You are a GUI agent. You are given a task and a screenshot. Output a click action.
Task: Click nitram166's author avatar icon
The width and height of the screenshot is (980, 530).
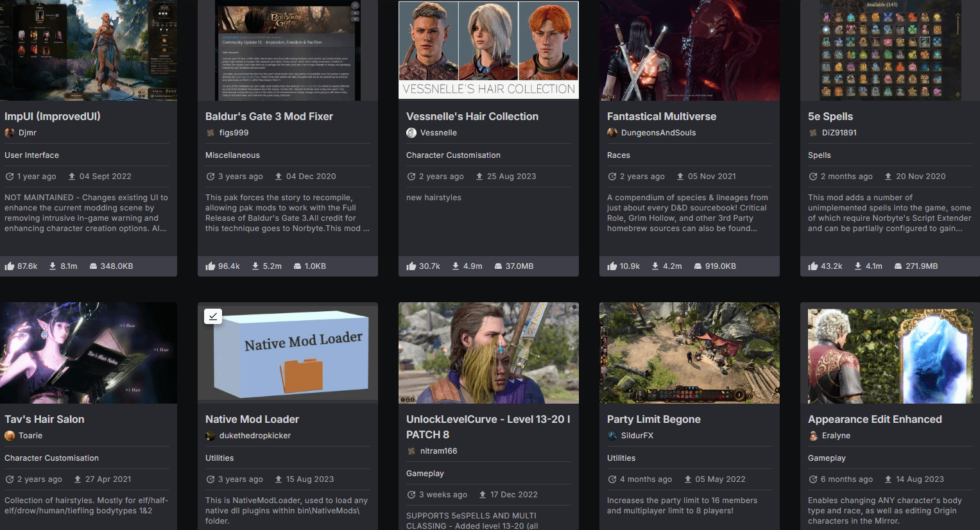tap(411, 451)
